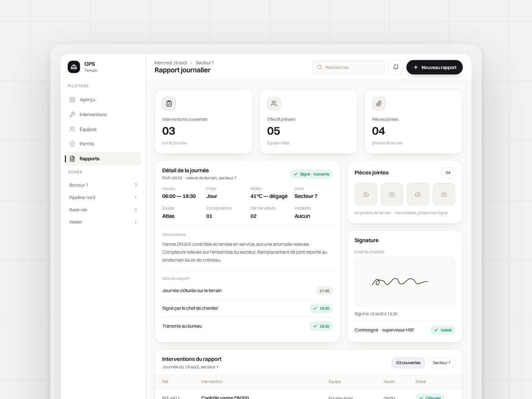Click the Aperçu grid icon
The width and height of the screenshot is (532, 399).
click(x=72, y=100)
